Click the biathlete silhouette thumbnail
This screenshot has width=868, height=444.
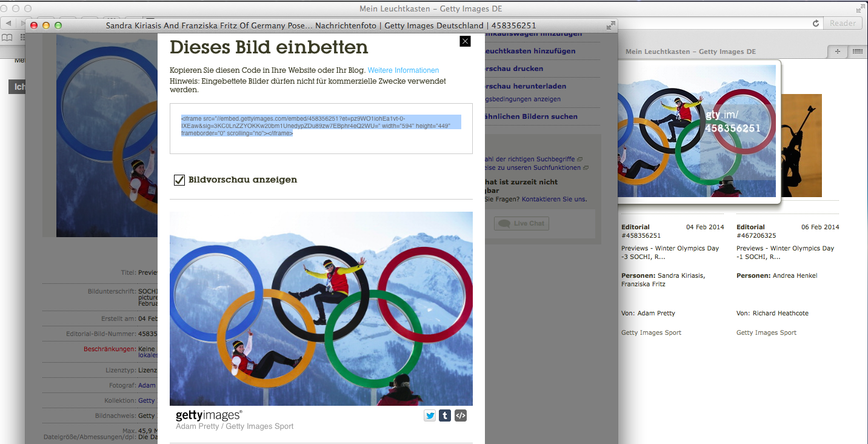coord(801,146)
